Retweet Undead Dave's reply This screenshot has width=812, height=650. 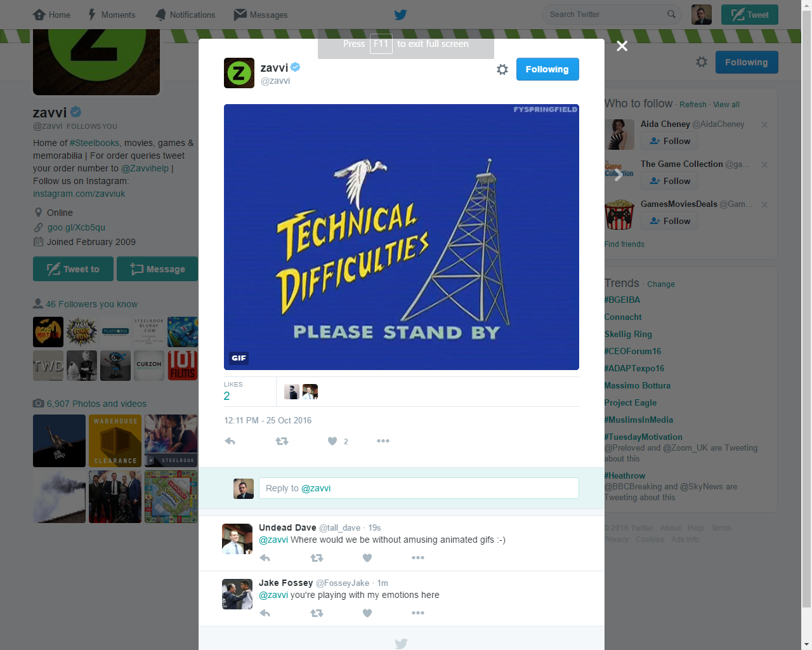point(317,558)
